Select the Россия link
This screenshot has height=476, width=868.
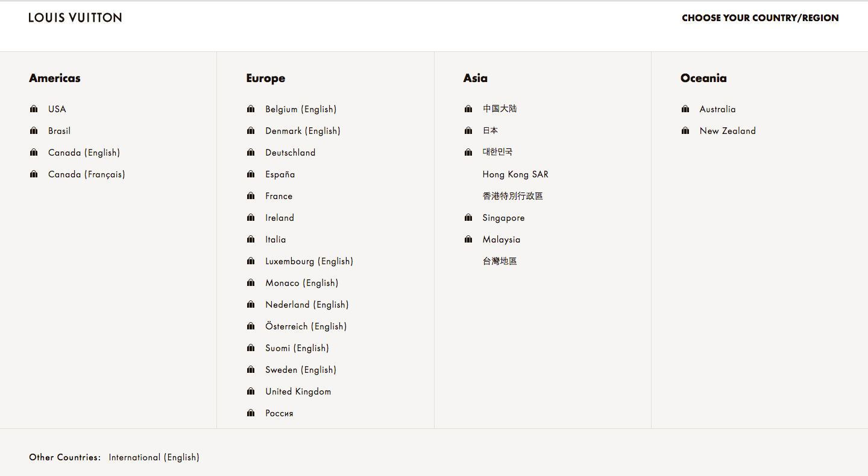pos(279,413)
